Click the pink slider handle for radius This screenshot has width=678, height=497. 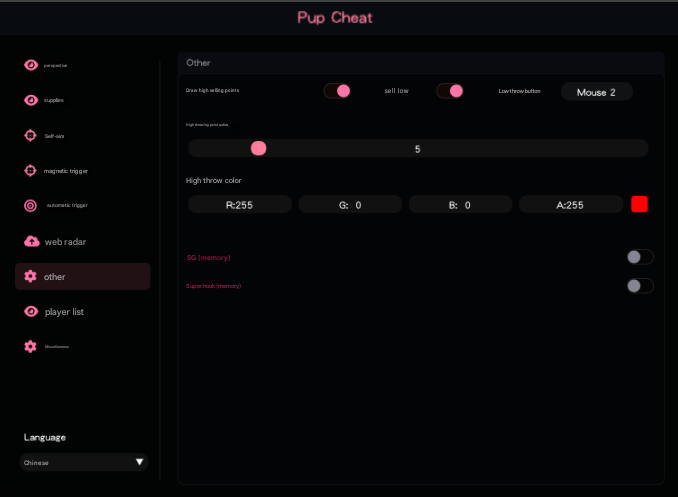tap(259, 148)
